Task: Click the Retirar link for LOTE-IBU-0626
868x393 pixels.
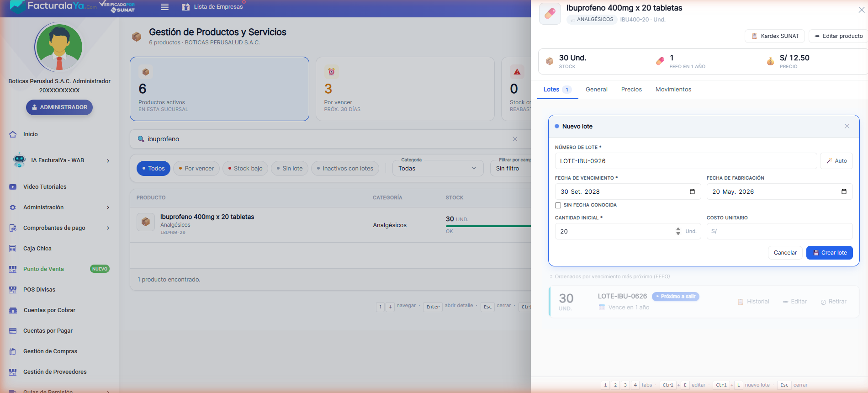Action: [833, 302]
